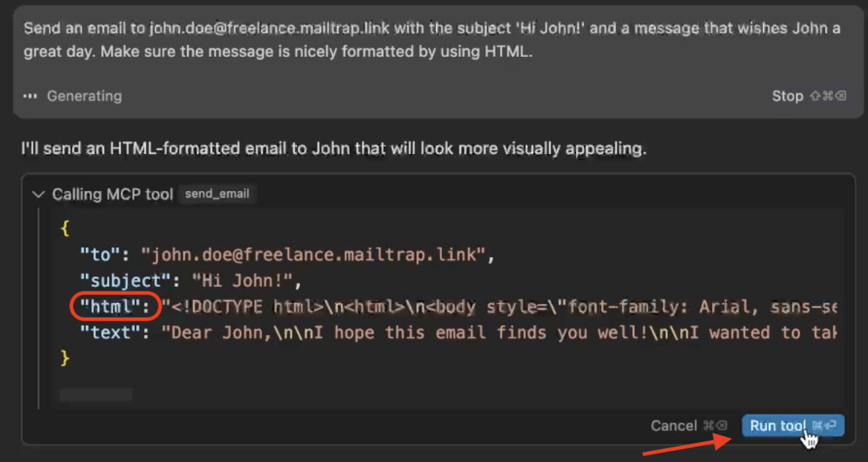
Task: Click the horizontal scrollbar under the JSON
Action: click(95, 395)
